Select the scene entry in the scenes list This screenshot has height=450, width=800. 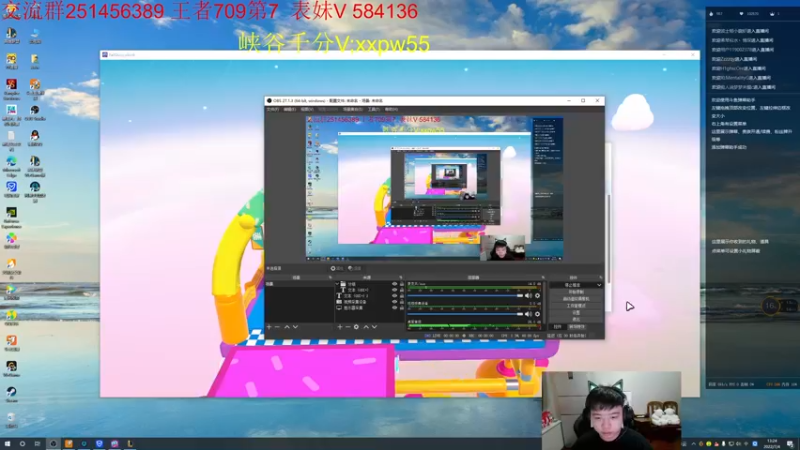[x=299, y=284]
